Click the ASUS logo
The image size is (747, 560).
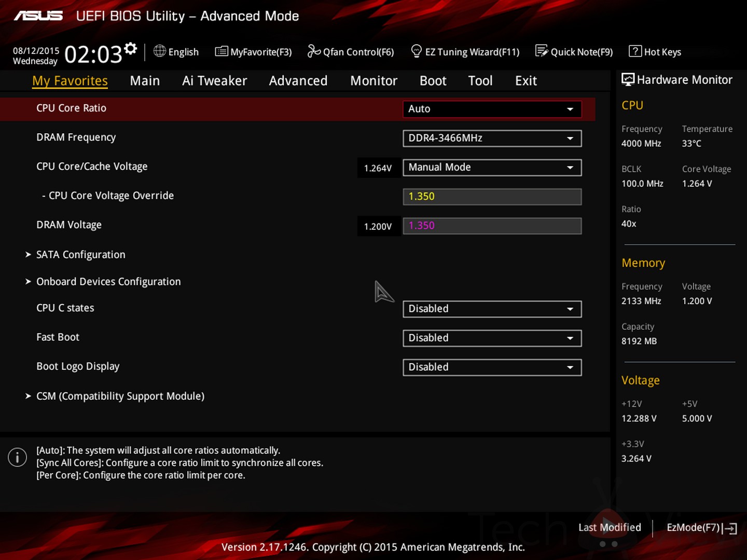[x=38, y=16]
